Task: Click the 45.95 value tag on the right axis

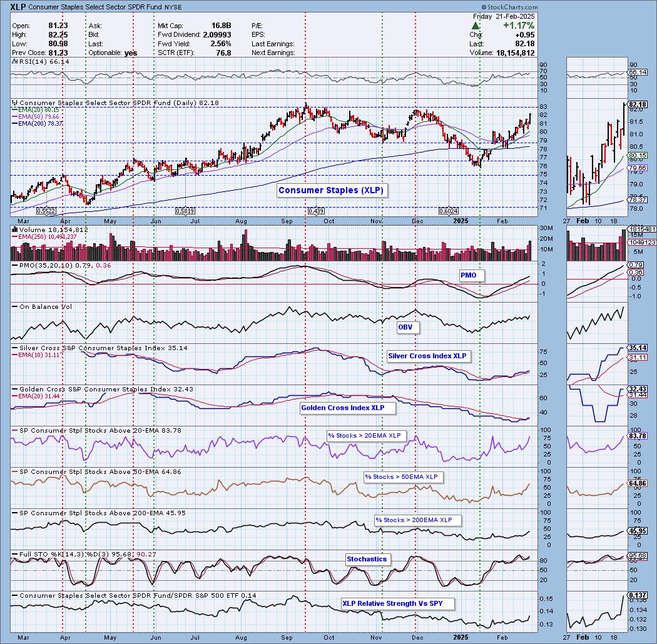Action: tap(638, 531)
